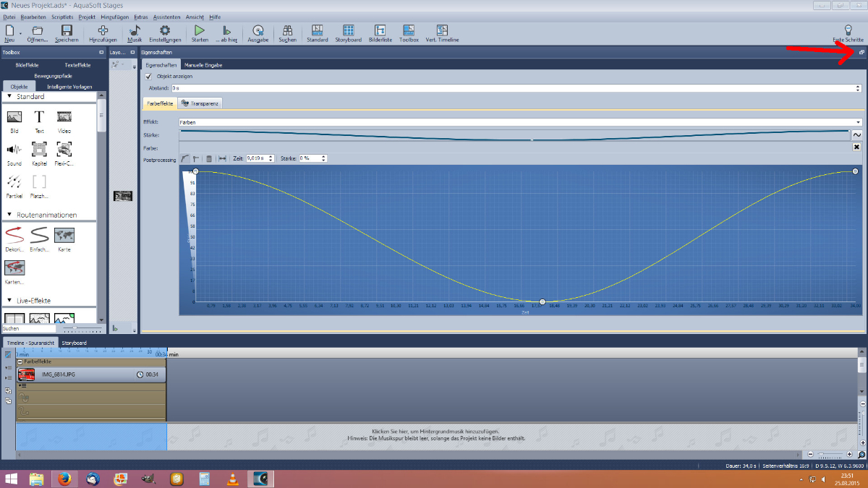Viewport: 868px width, 488px height.
Task: Pick the Partikel object in Toolbox
Action: 14,185
